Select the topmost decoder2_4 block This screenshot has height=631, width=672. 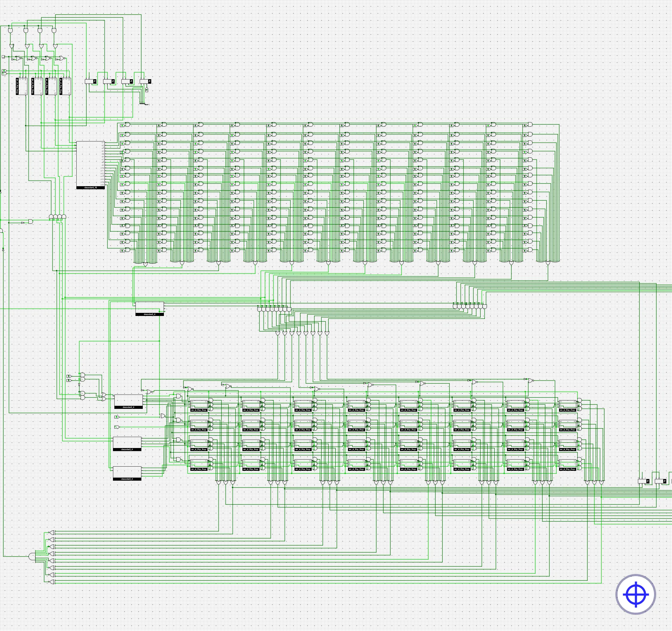point(149,308)
